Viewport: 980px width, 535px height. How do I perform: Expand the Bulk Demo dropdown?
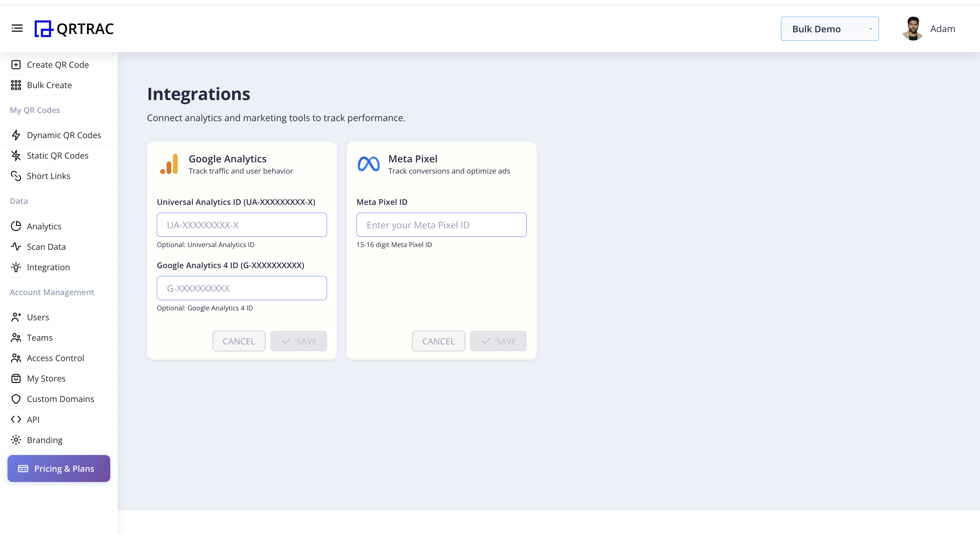830,29
